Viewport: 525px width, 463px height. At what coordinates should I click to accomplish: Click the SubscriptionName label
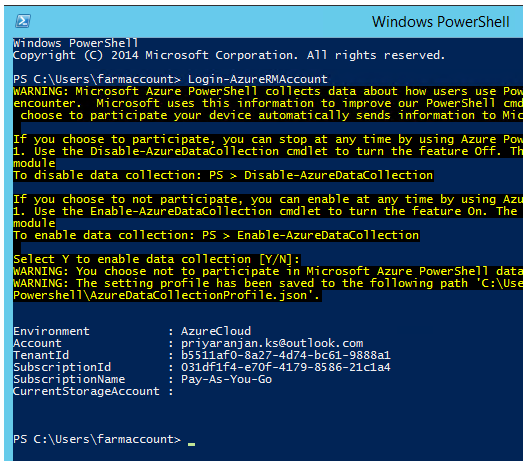click(69, 379)
